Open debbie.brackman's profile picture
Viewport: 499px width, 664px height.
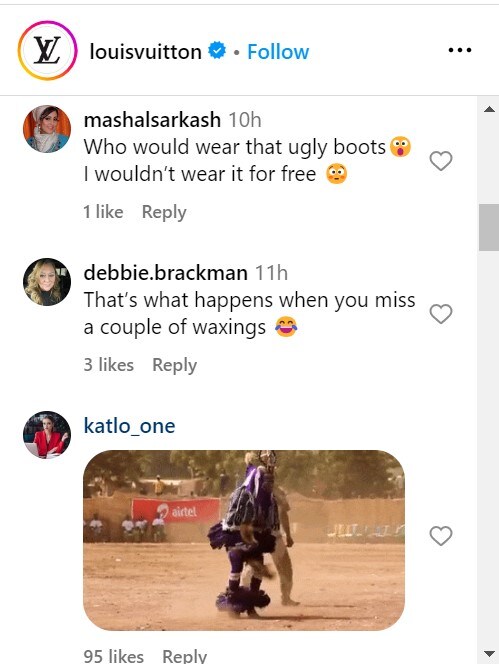pos(47,282)
